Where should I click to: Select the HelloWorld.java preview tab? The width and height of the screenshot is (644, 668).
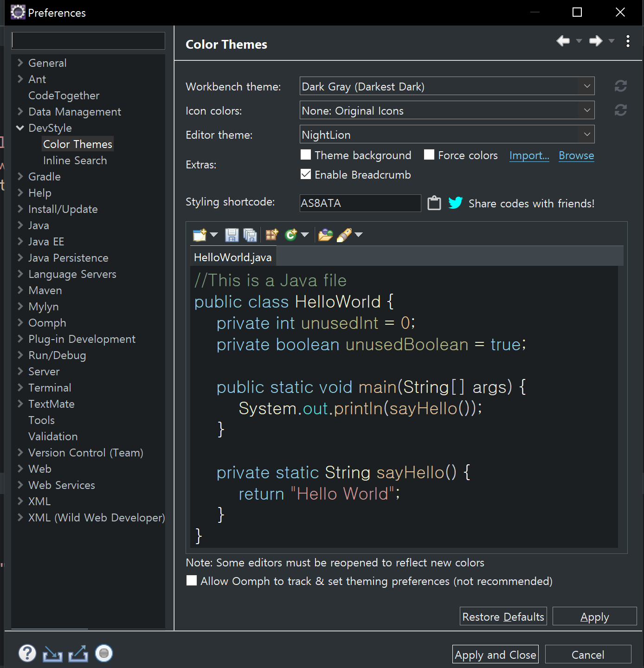[x=233, y=257]
